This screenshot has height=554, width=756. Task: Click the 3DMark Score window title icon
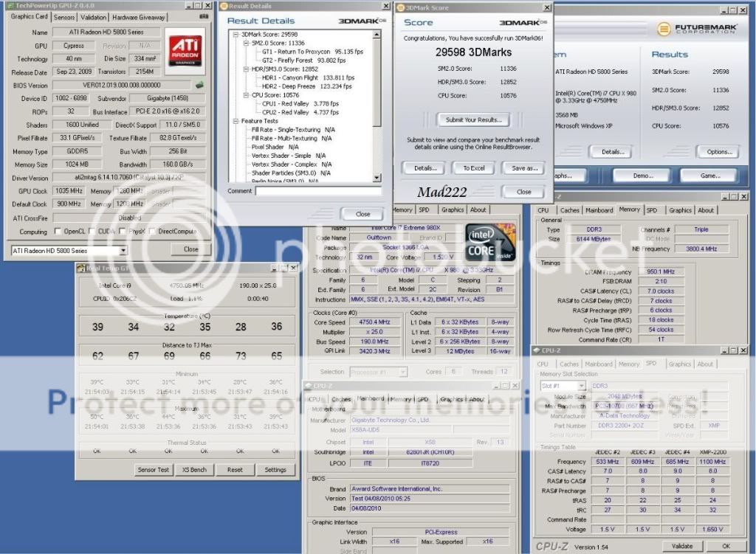(x=400, y=7)
